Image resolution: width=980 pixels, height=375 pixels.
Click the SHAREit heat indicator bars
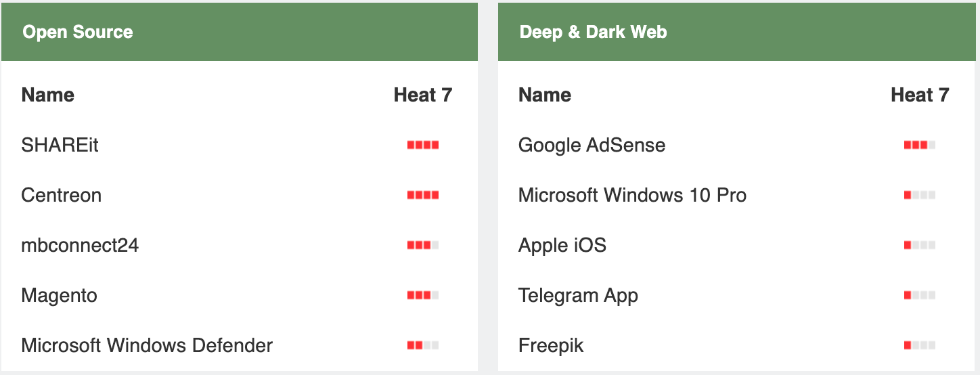423,145
